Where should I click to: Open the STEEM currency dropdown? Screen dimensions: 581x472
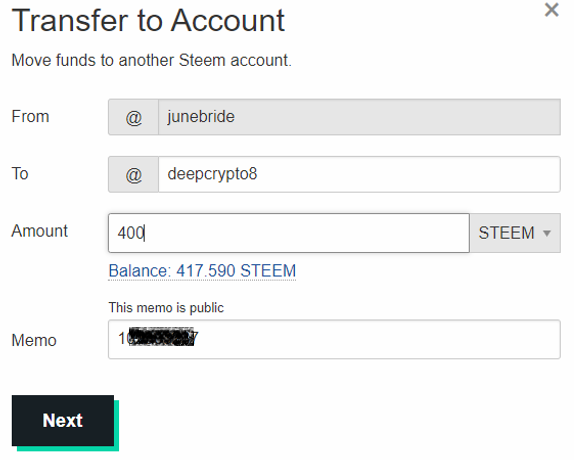(x=515, y=233)
